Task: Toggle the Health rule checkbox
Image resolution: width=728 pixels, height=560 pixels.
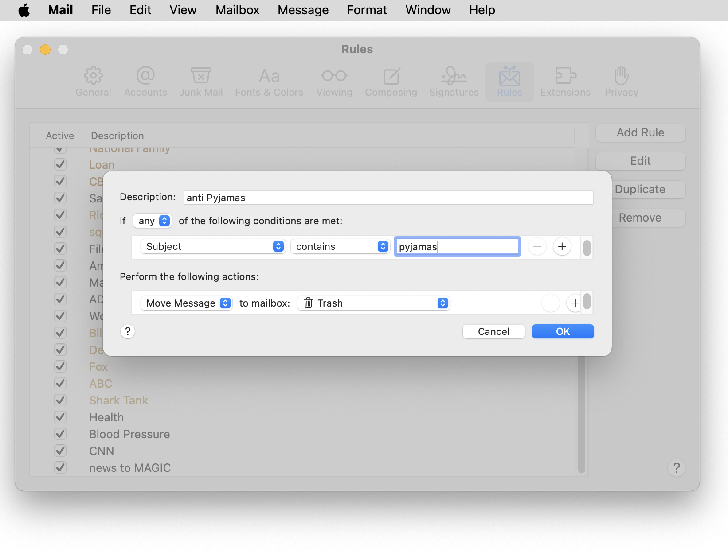Action: pyautogui.click(x=60, y=417)
